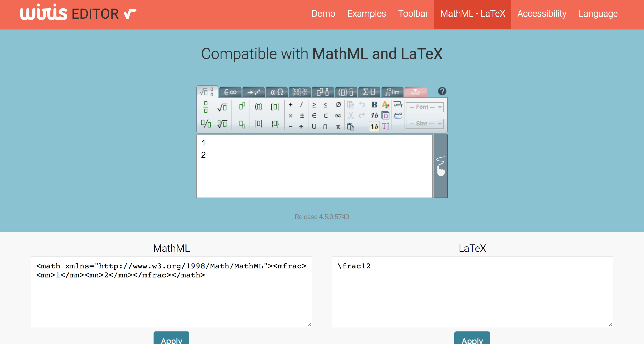
Task: Toggle the highlighted auto-italic 1b button
Action: coord(374,126)
